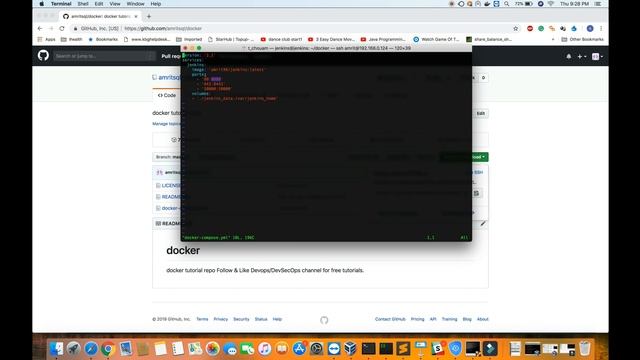Open iTunes music app from the Dock
Screen dimensions: 640x360
[x=264, y=349]
